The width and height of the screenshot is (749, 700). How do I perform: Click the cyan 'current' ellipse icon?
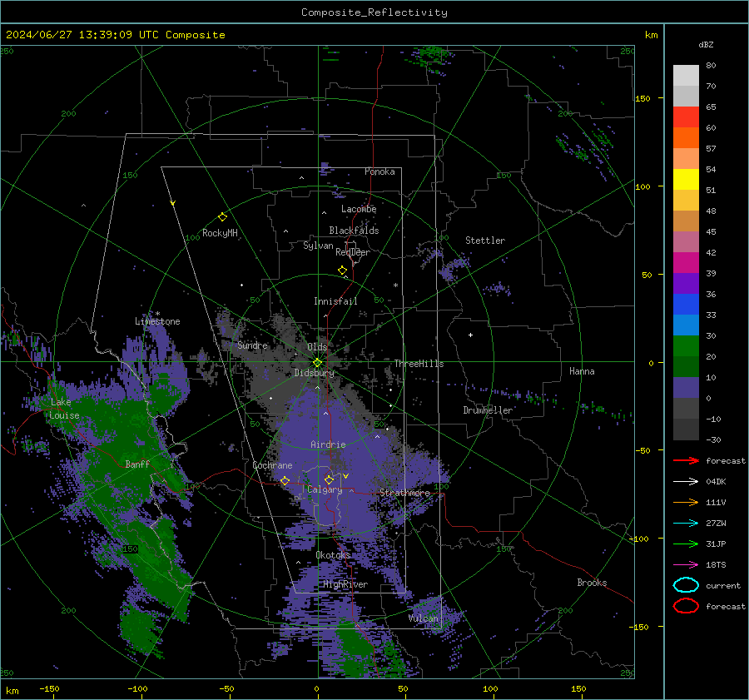(686, 585)
